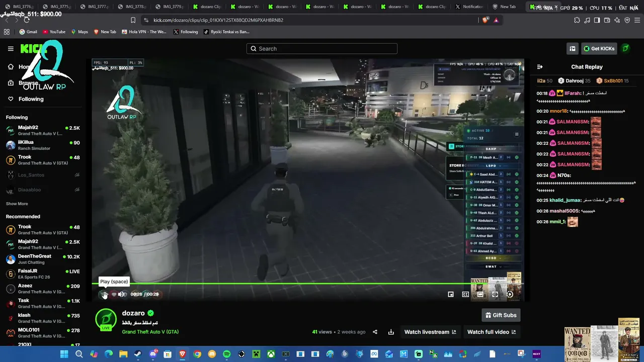Open Hola VPN bookmark

[x=144, y=32]
